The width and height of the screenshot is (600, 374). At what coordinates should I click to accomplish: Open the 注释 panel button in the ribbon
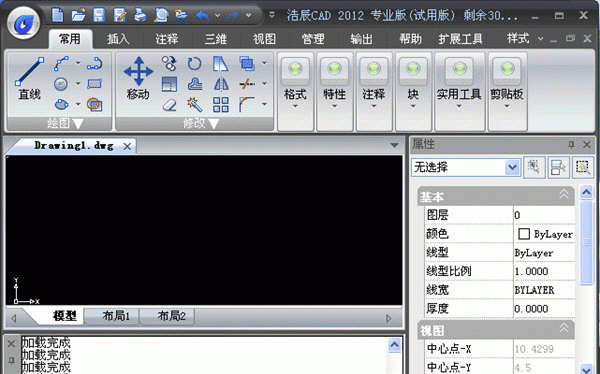pyautogui.click(x=374, y=92)
